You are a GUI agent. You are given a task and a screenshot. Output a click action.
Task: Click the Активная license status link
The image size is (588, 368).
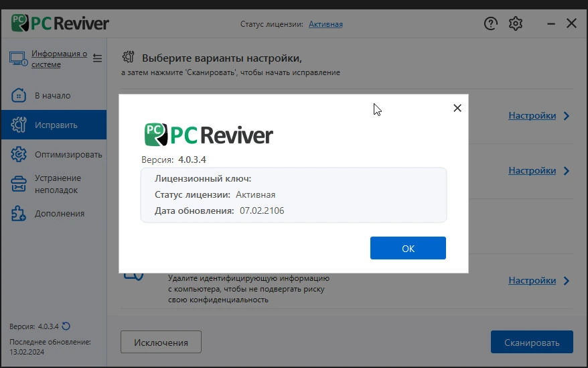pyautogui.click(x=325, y=24)
